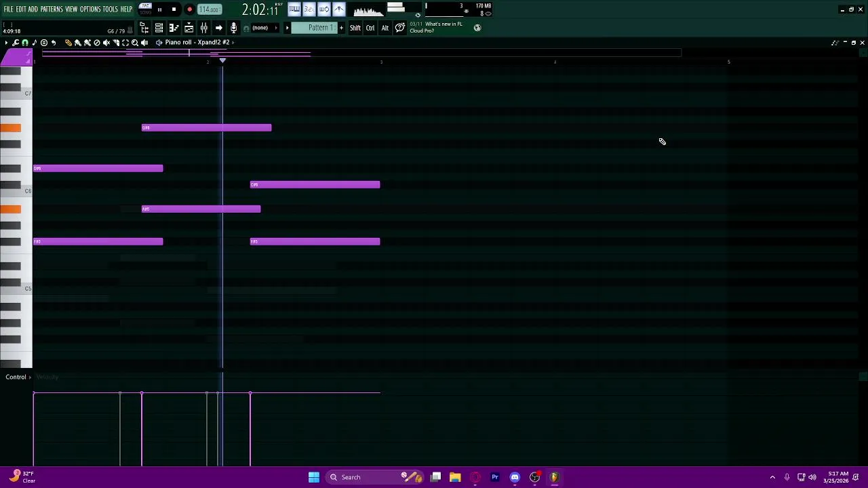Arm the red record button

(x=189, y=9)
